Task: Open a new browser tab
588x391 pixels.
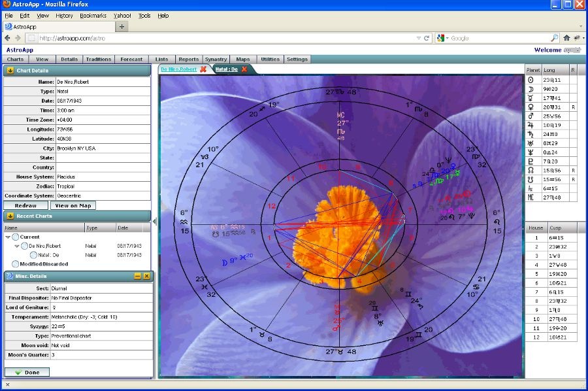Action: [122, 27]
